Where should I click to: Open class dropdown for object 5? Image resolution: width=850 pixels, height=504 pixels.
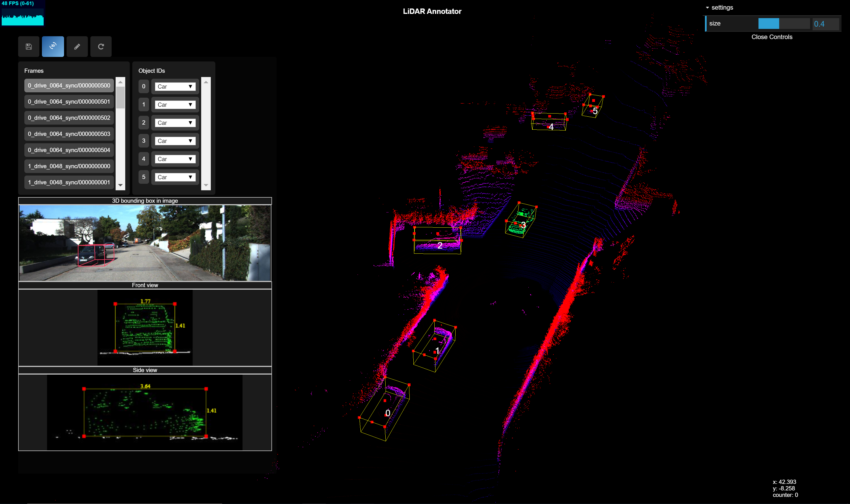coord(175,177)
